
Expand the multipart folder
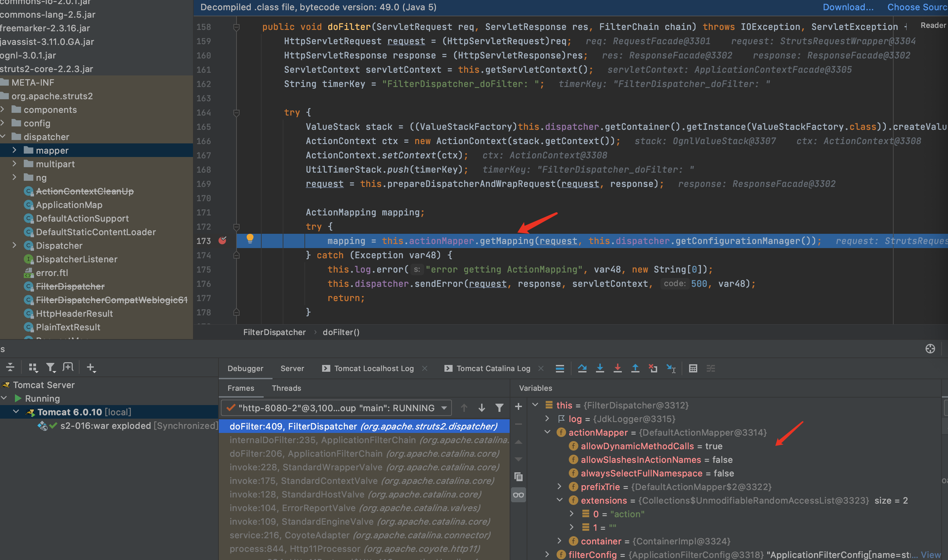tap(14, 164)
